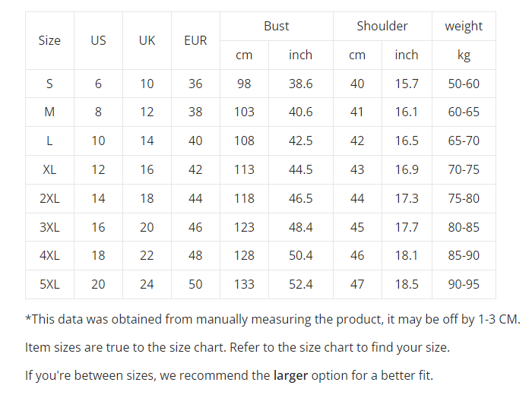This screenshot has width=532, height=395.
Task: Click the 3XL size label
Action: [x=49, y=227]
